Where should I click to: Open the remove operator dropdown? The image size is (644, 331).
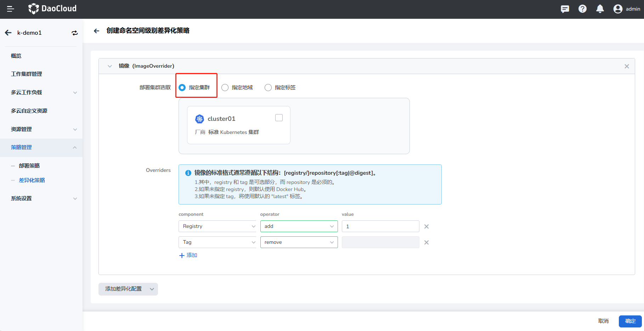[x=299, y=242]
